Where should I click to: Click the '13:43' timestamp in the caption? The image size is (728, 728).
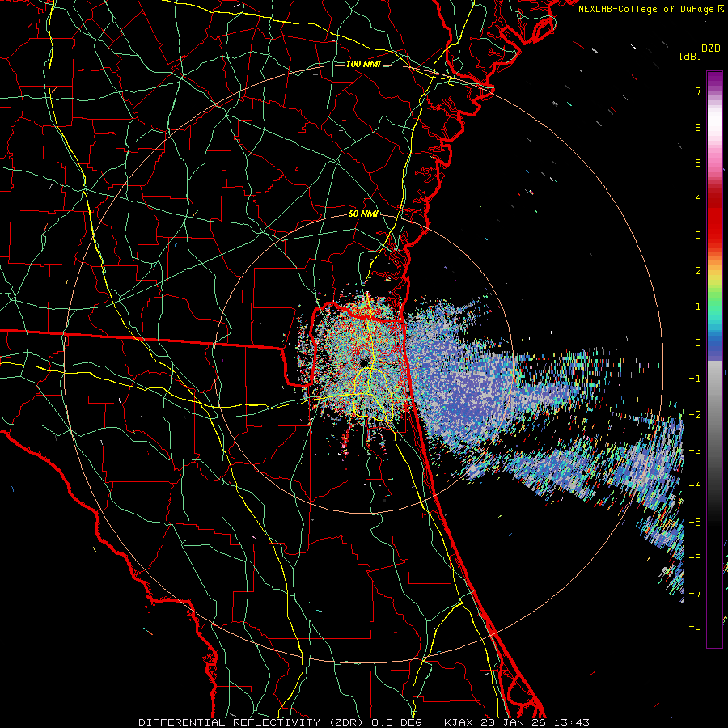click(x=572, y=722)
